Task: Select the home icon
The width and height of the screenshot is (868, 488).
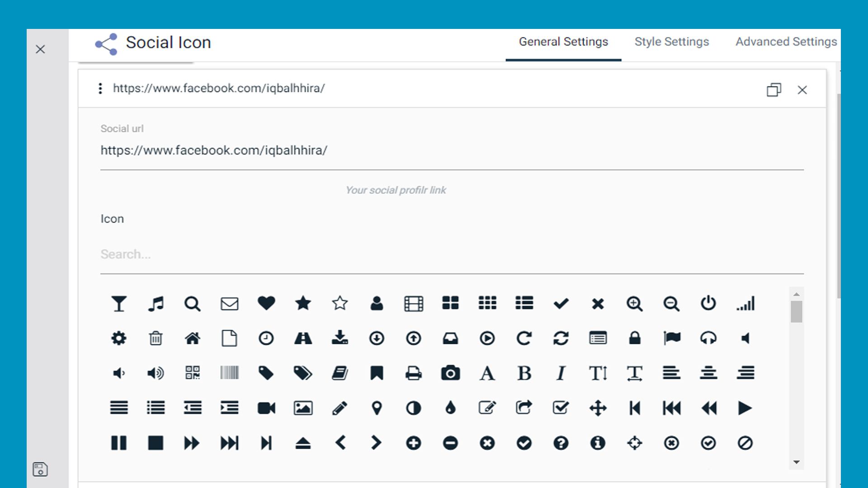Action: click(192, 338)
